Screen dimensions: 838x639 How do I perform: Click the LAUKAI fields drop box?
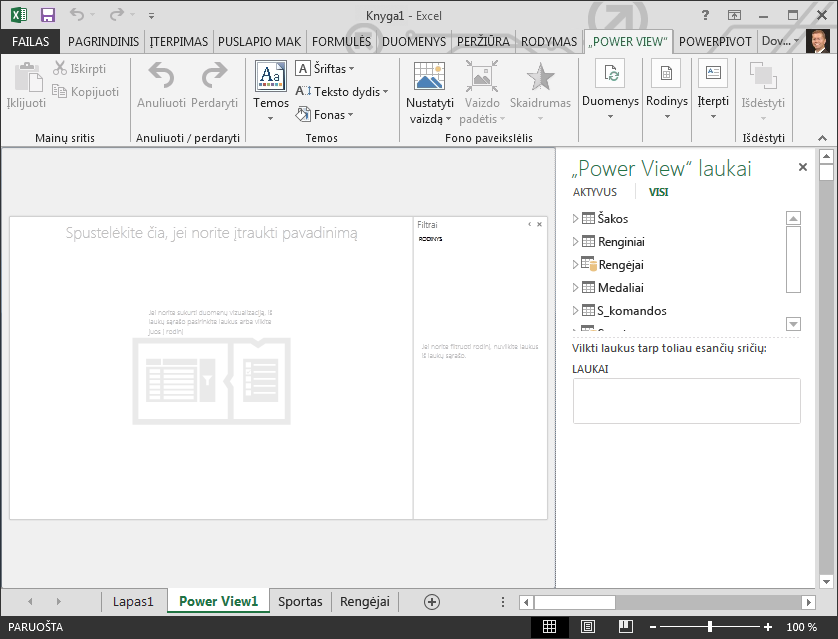click(686, 401)
